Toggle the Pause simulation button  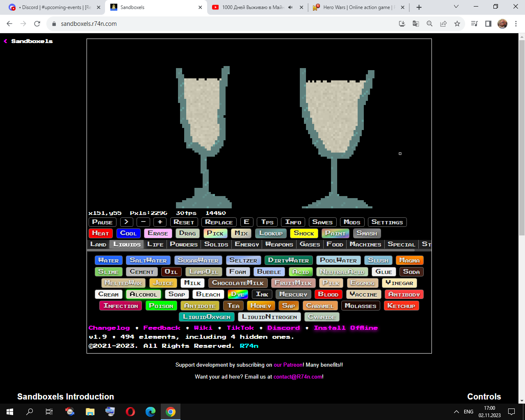[x=103, y=222]
